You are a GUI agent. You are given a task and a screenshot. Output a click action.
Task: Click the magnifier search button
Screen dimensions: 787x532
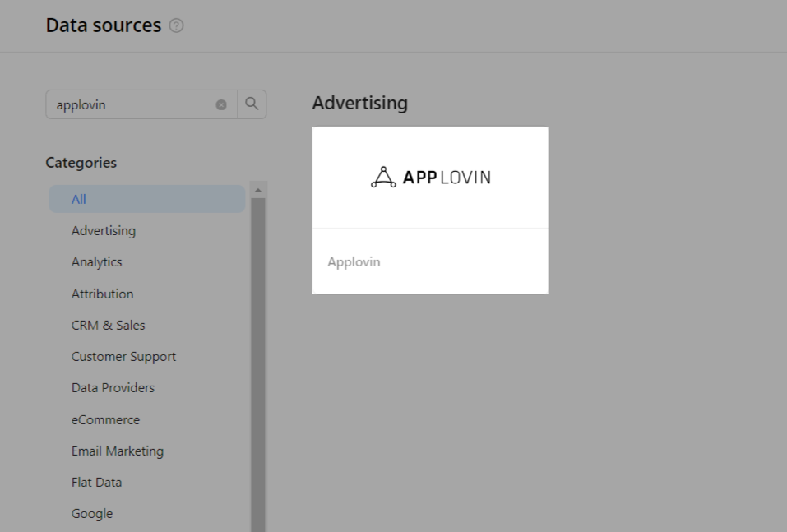[x=252, y=104]
